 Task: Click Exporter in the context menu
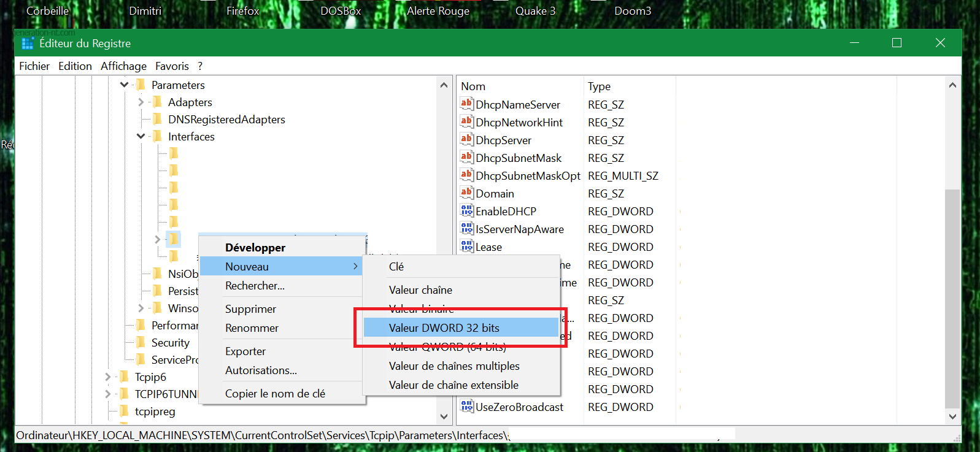point(245,351)
